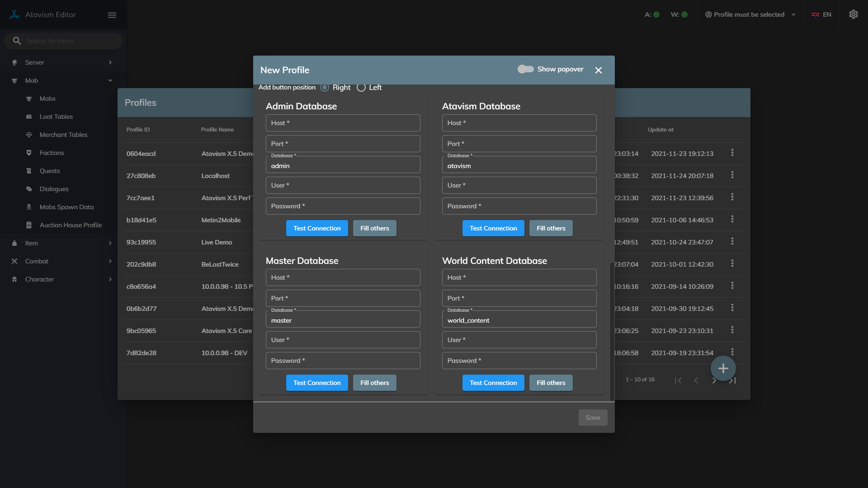The width and height of the screenshot is (868, 488).
Task: Open Mobs Spawn Data menu item
Action: coord(66,207)
